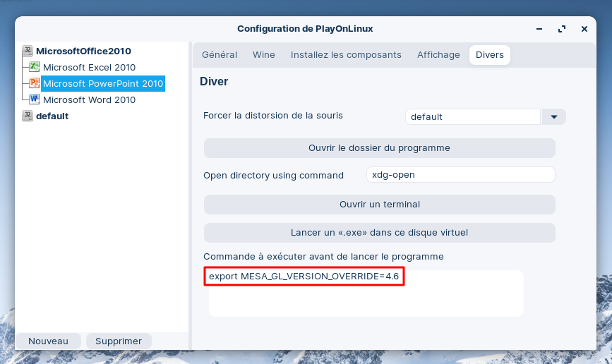Click the MicrosoftOffice2010 virtual drive icon

pos(28,51)
